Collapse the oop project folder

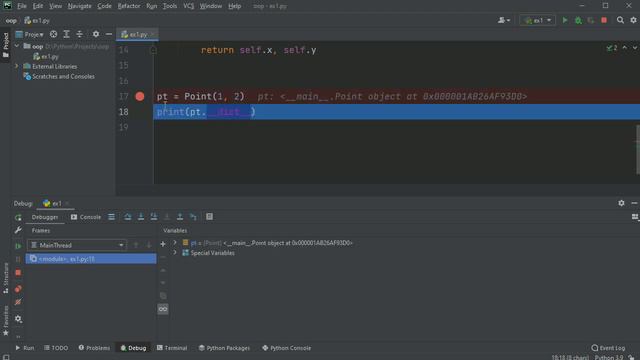[x=17, y=46]
